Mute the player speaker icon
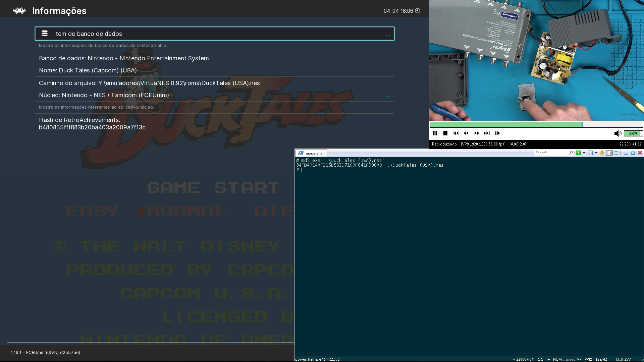 pyautogui.click(x=618, y=133)
